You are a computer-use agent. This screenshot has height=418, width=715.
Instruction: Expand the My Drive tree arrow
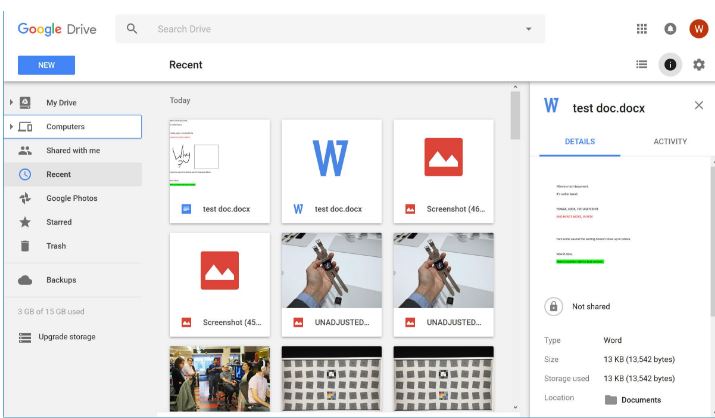pos(11,103)
